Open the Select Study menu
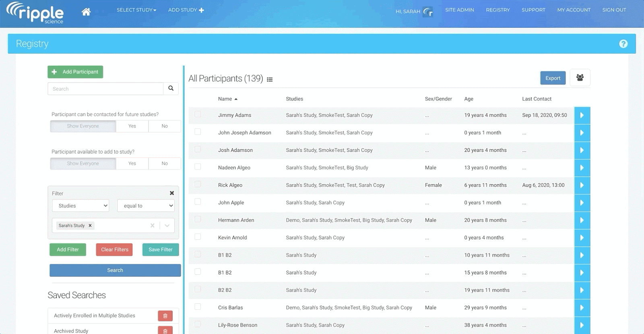Screen dimensions: 644x334 tap(136, 10)
